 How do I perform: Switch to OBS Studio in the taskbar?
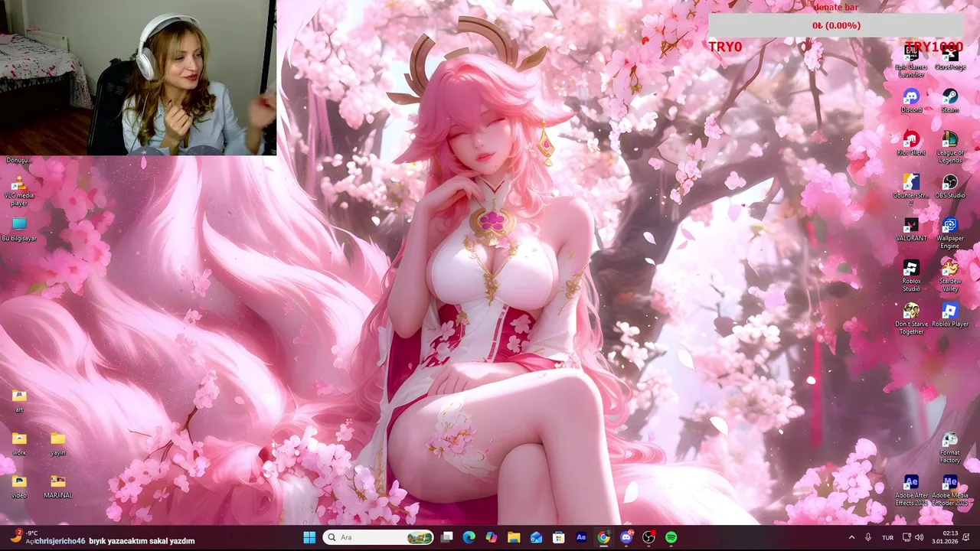(x=648, y=537)
